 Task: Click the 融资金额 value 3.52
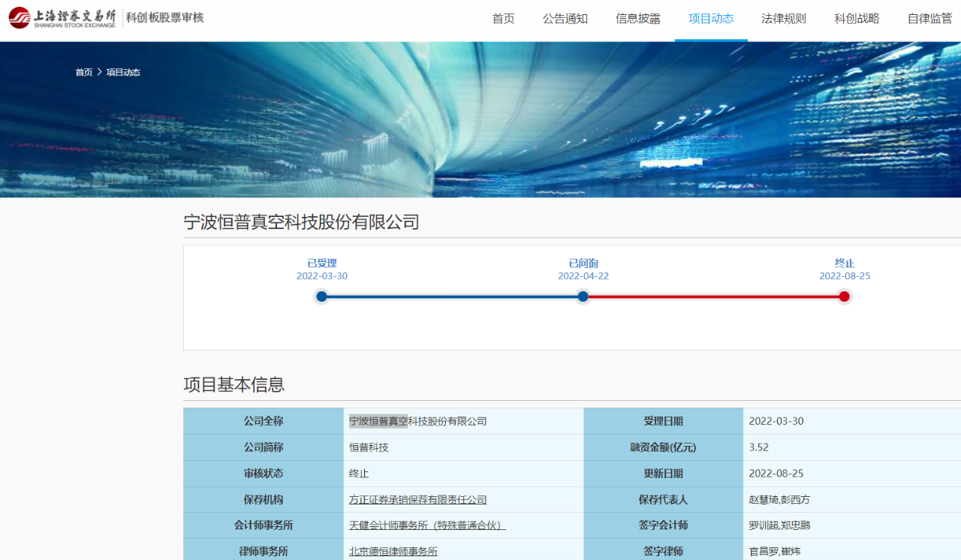(x=758, y=447)
